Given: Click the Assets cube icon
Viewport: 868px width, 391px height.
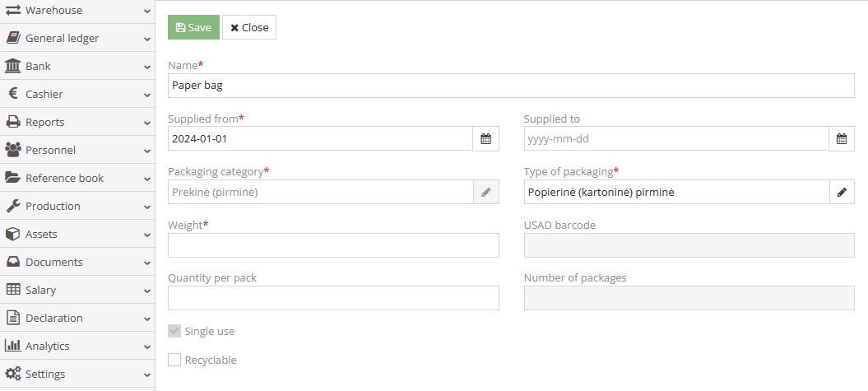Looking at the screenshot, I should click(x=12, y=234).
